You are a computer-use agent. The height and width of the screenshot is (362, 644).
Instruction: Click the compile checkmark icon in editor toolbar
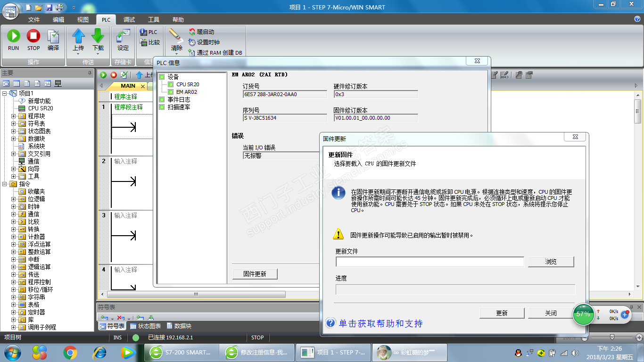(124, 75)
